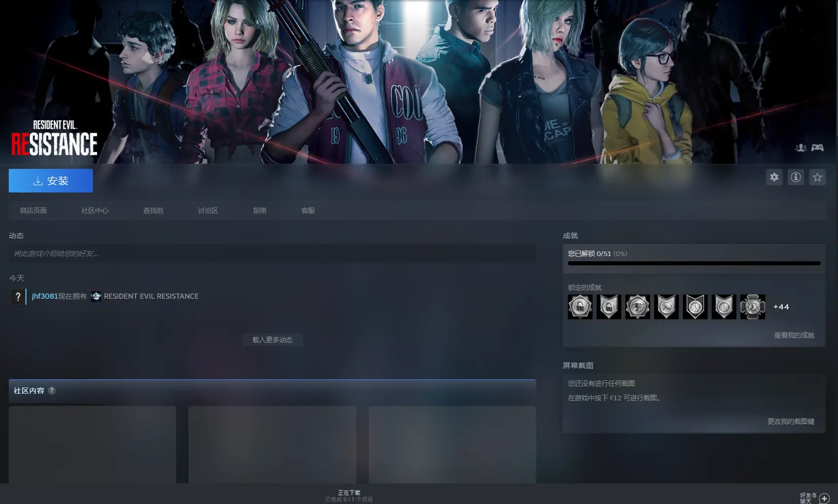Screen dimensions: 838x504
Task: Open the game info icon
Action: click(796, 177)
